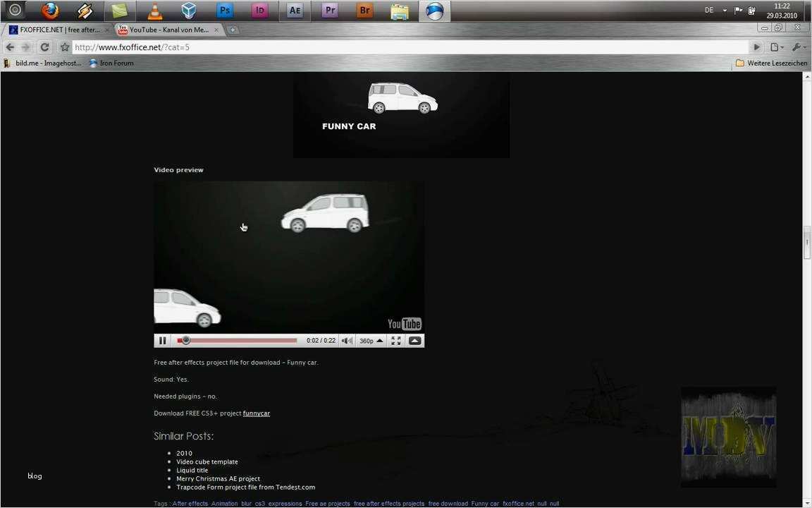Screen dimensions: 812x508
Task: Open the green notes app taskbar icon
Action: click(120, 11)
